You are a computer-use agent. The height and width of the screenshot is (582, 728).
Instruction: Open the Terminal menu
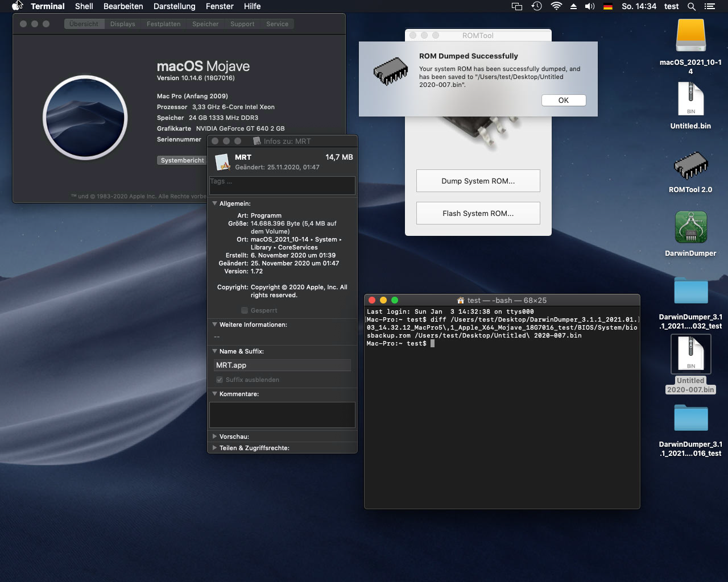(48, 6)
